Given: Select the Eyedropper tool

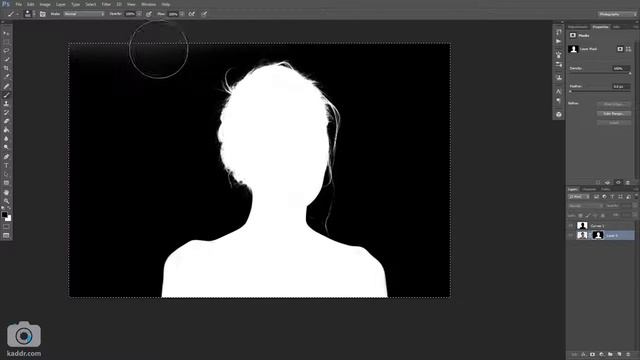Looking at the screenshot, I should tap(6, 77).
